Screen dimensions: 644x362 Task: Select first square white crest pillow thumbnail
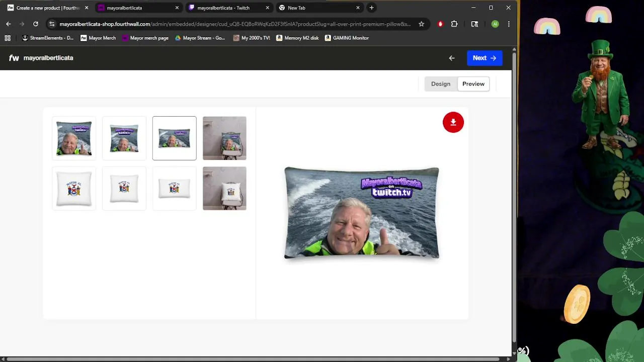coord(74,189)
